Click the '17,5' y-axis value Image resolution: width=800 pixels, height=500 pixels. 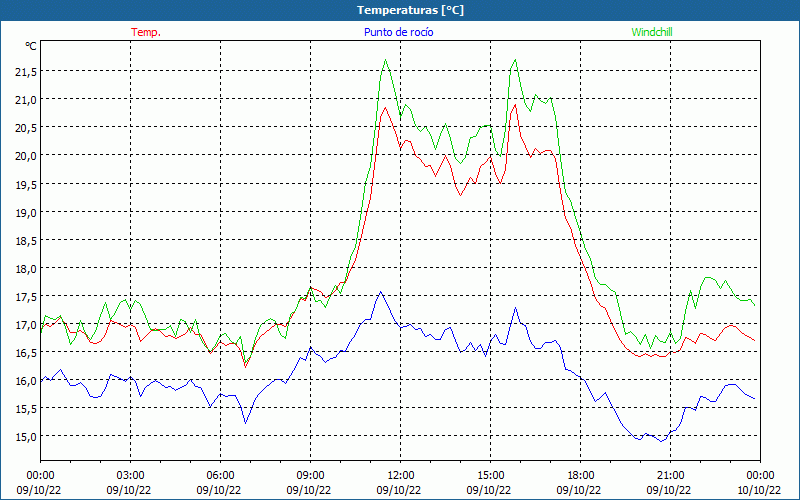click(26, 297)
